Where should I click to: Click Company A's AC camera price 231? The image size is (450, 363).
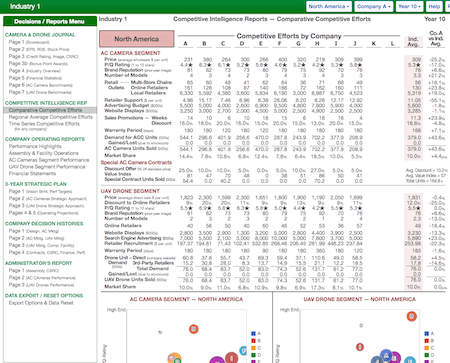(188, 59)
